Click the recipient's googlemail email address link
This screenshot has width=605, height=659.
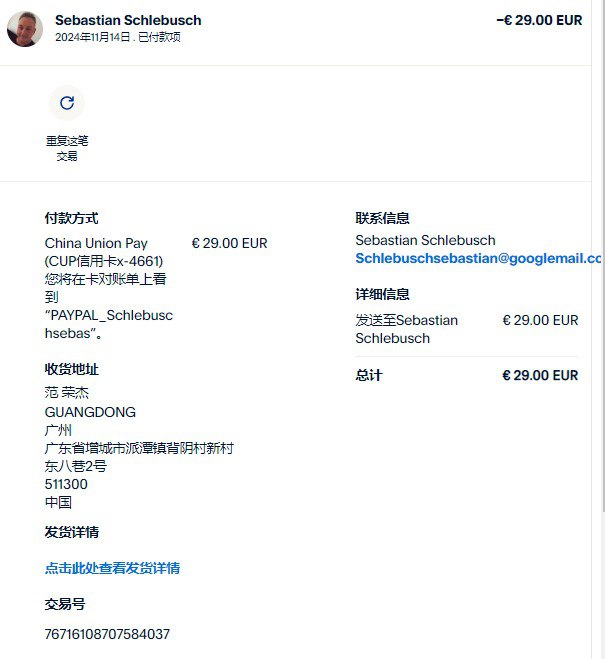click(478, 258)
